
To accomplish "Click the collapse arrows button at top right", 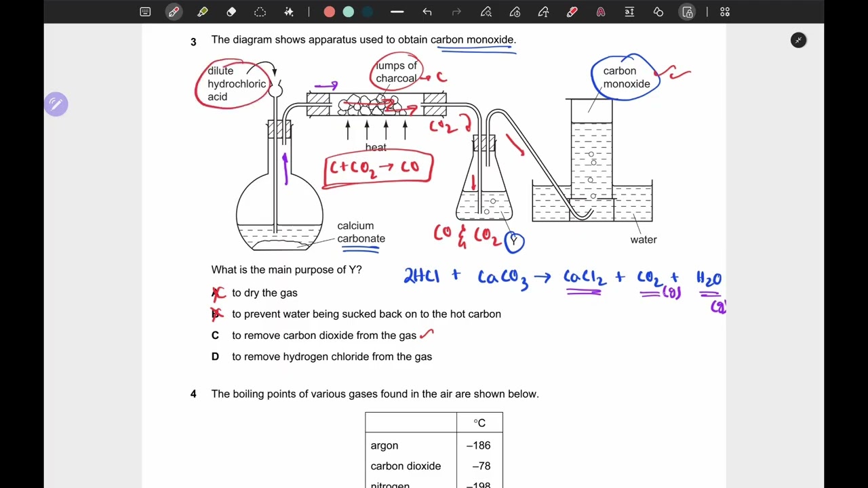I will (799, 40).
